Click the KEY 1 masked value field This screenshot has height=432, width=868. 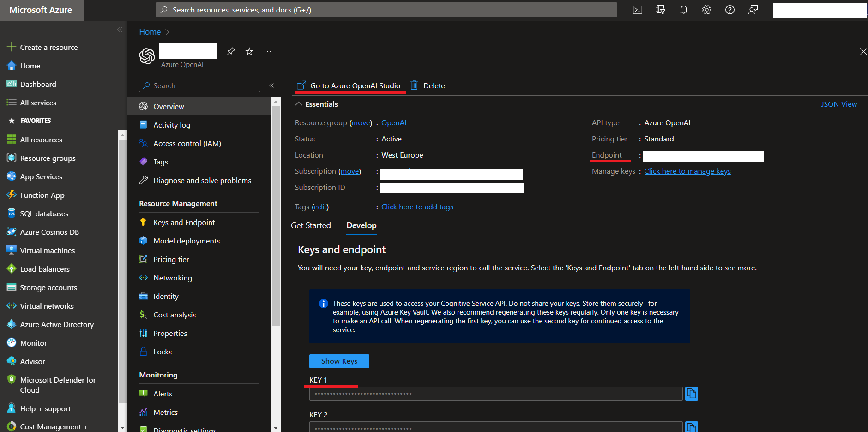pyautogui.click(x=496, y=394)
